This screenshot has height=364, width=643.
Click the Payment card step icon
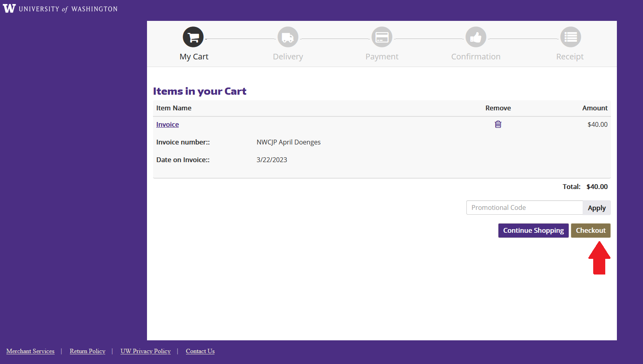coord(382,37)
